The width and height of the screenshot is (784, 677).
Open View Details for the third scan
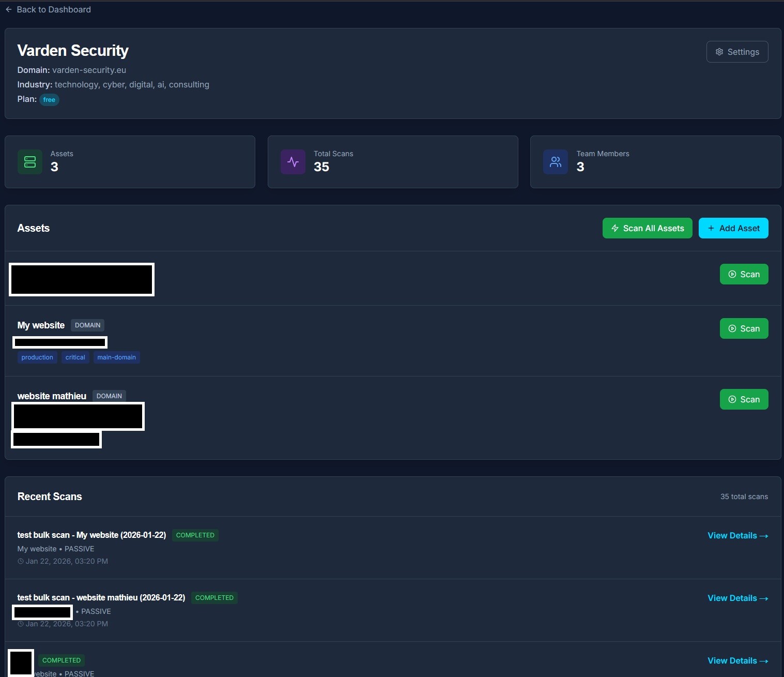pos(737,660)
